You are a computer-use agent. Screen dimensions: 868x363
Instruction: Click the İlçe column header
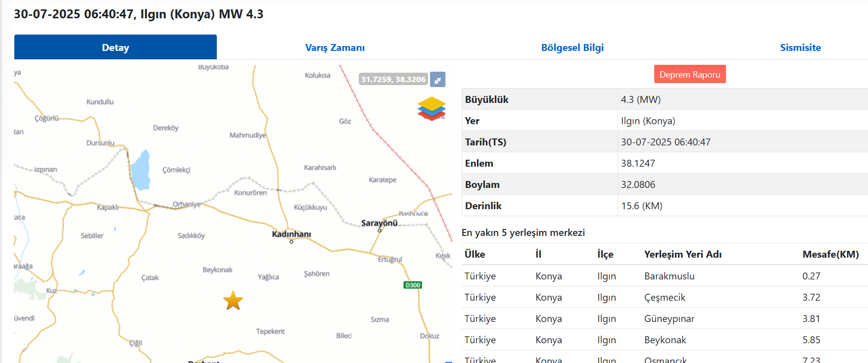point(605,254)
